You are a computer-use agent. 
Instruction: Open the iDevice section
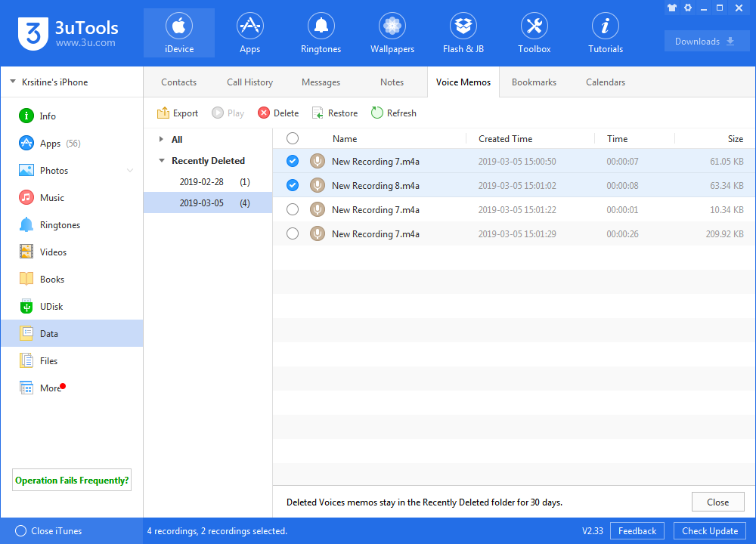click(x=179, y=32)
